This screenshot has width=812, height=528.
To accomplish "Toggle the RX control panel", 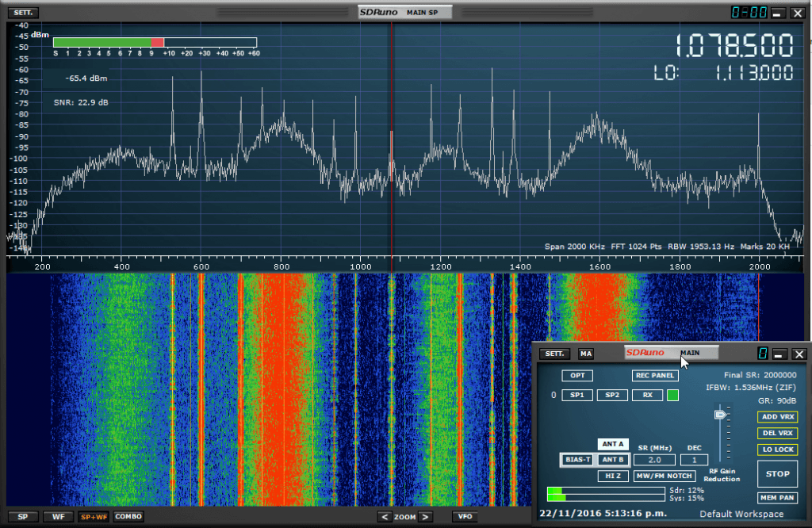I will coord(647,395).
